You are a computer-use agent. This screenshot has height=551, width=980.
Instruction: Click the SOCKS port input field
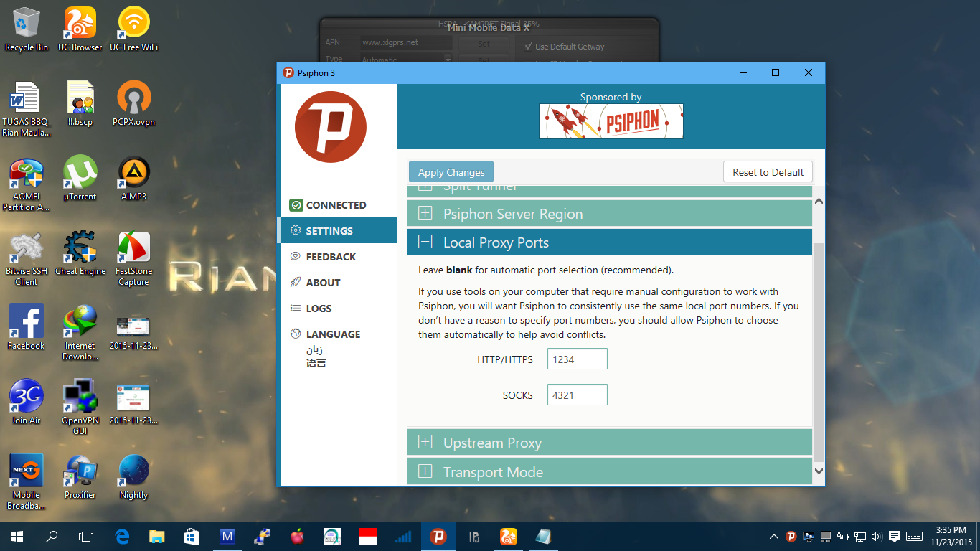[x=578, y=395]
